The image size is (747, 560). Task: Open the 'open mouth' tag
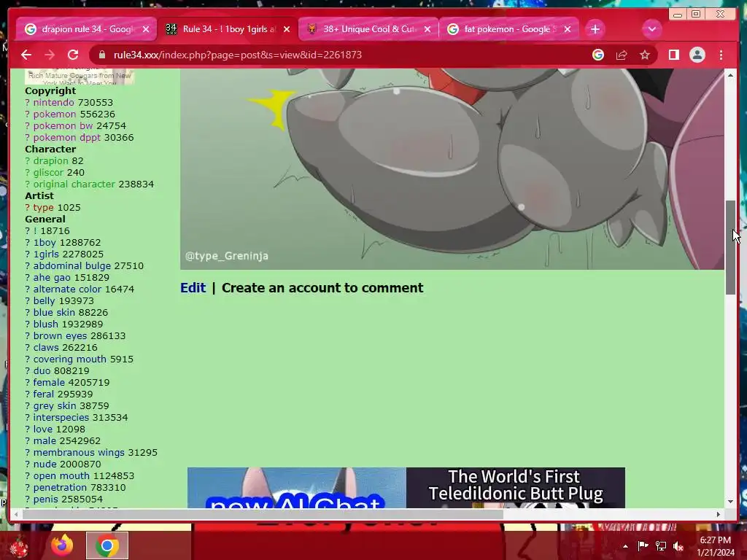(61, 475)
